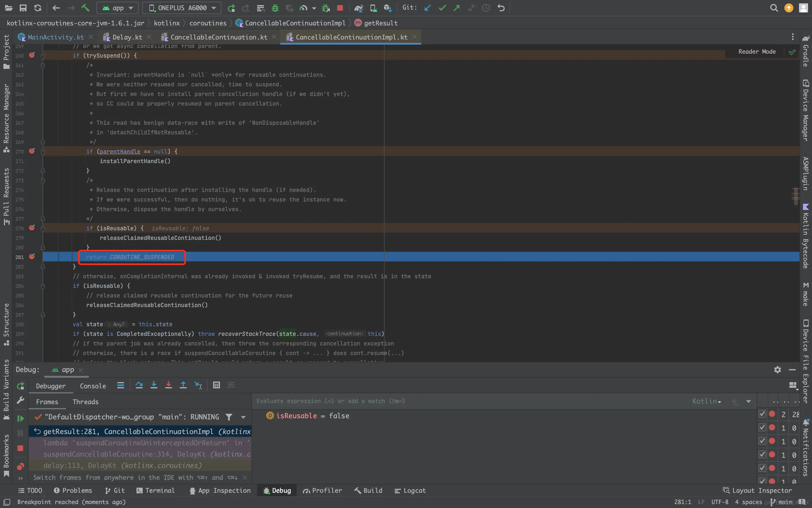Click the Evaluate Expression calculator icon
The width and height of the screenshot is (812, 508).
[217, 385]
